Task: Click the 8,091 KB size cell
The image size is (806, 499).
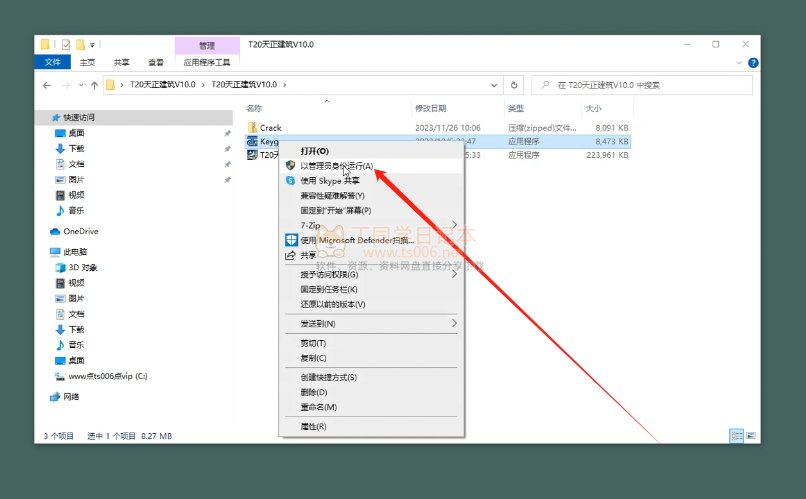Action: coord(612,127)
